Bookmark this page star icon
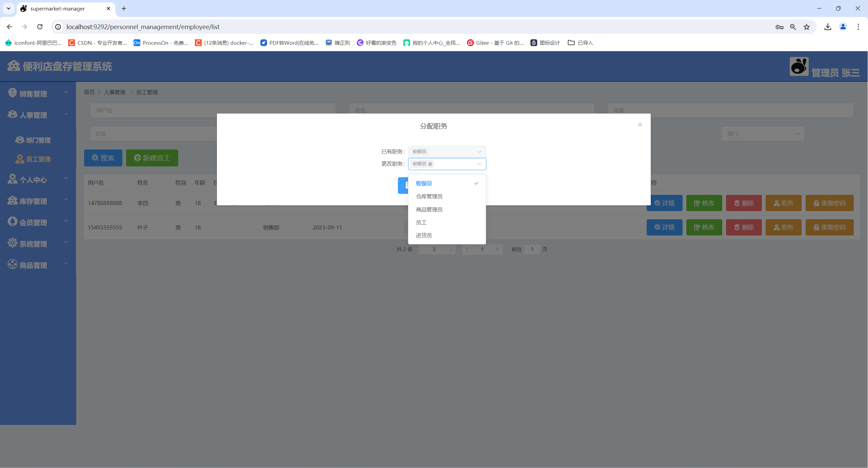Viewport: 868px width, 468px height. 807,27
